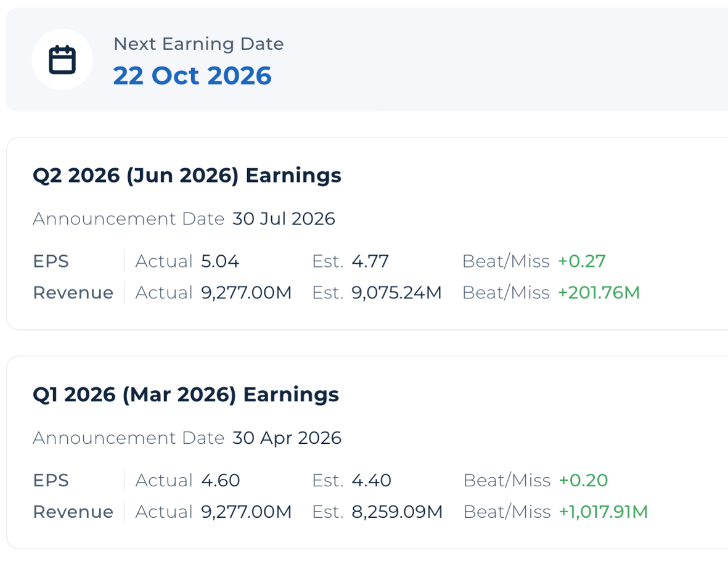Click Q1 revenue beat value +1,017.91M
Screen dimensions: 728x564
[603, 512]
